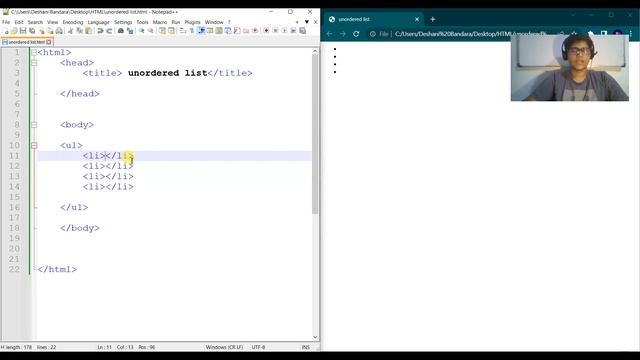Open the Settings menu
The image size is (640, 360).
(123, 22)
